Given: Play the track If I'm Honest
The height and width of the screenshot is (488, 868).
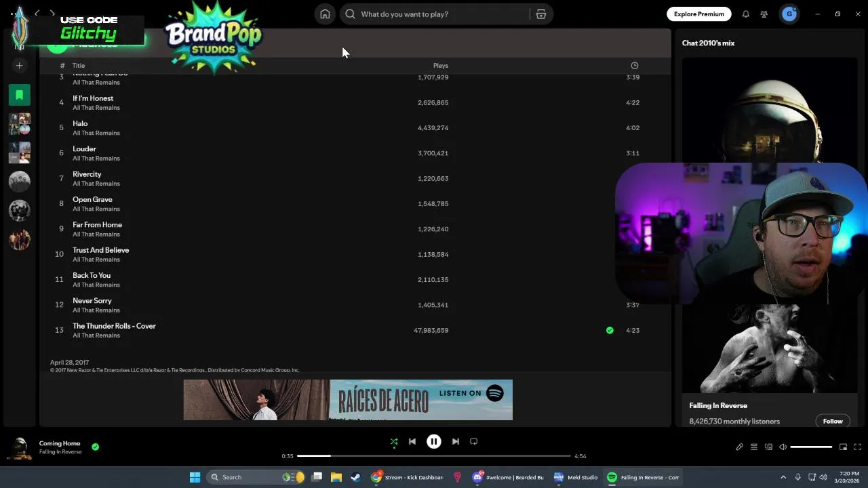Looking at the screenshot, I should click(93, 98).
